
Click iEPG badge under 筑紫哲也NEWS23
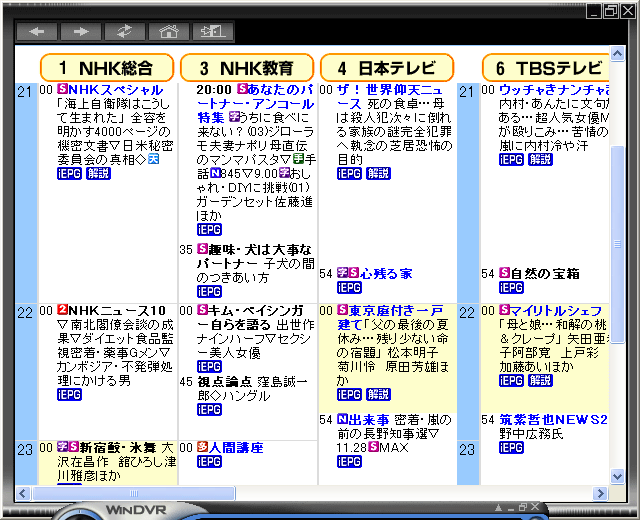511,448
